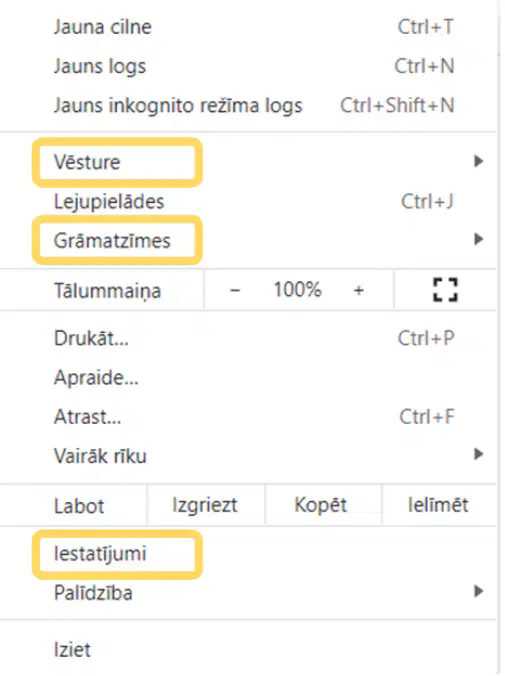
Task: Zoom in with the plus button
Action: coord(359,290)
